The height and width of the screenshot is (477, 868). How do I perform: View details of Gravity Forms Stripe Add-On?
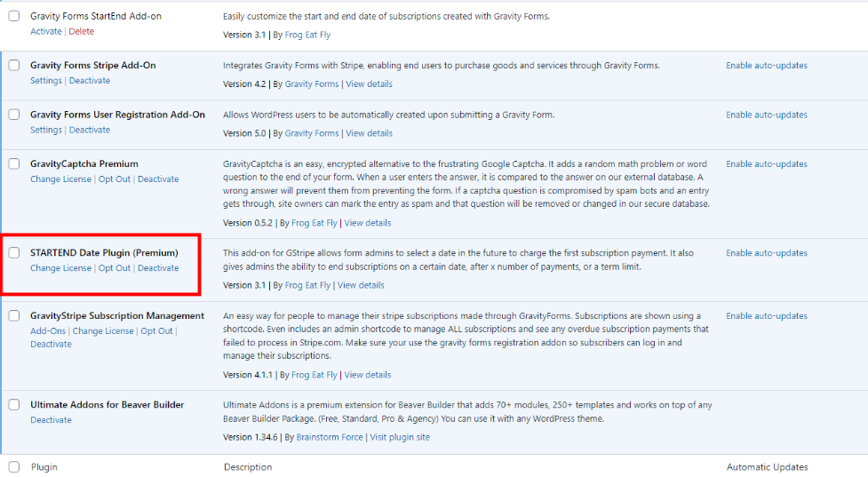(x=370, y=84)
